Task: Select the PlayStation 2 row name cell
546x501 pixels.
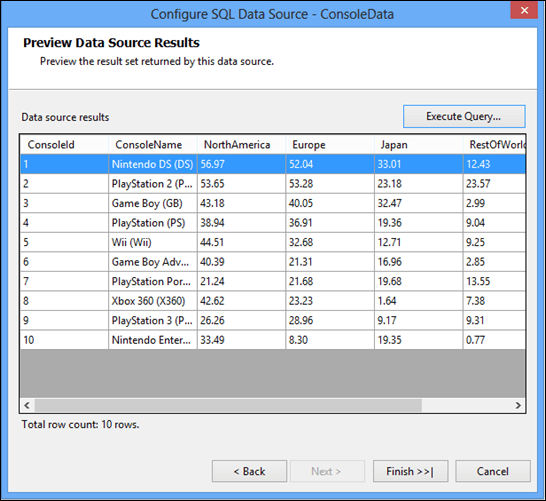Action: [x=153, y=183]
